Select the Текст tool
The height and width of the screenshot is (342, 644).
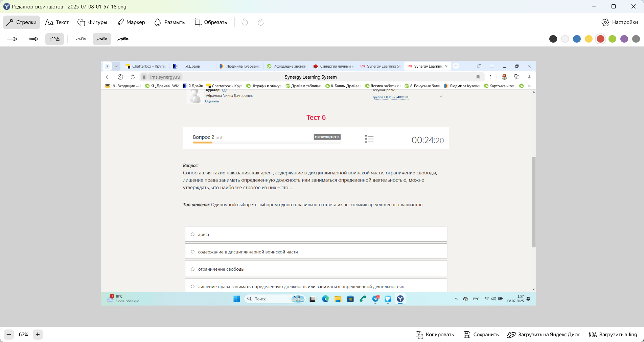point(57,22)
